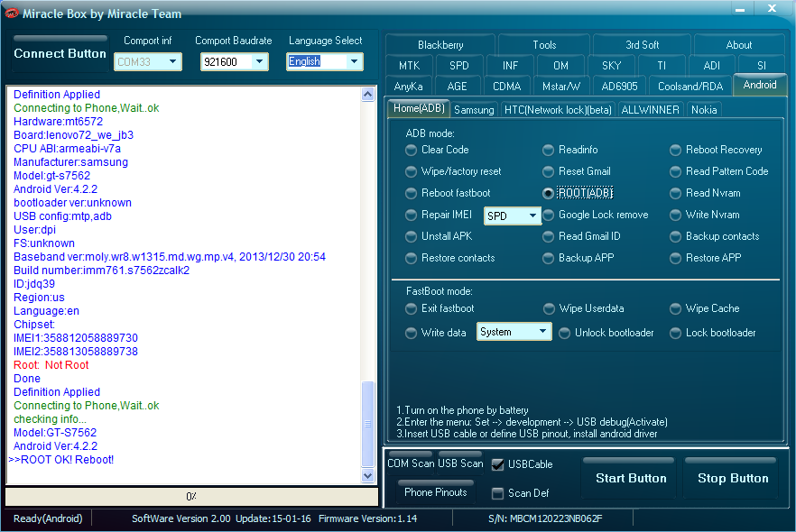This screenshot has width=796, height=532.
Task: Open the MTK tab
Action: click(409, 66)
